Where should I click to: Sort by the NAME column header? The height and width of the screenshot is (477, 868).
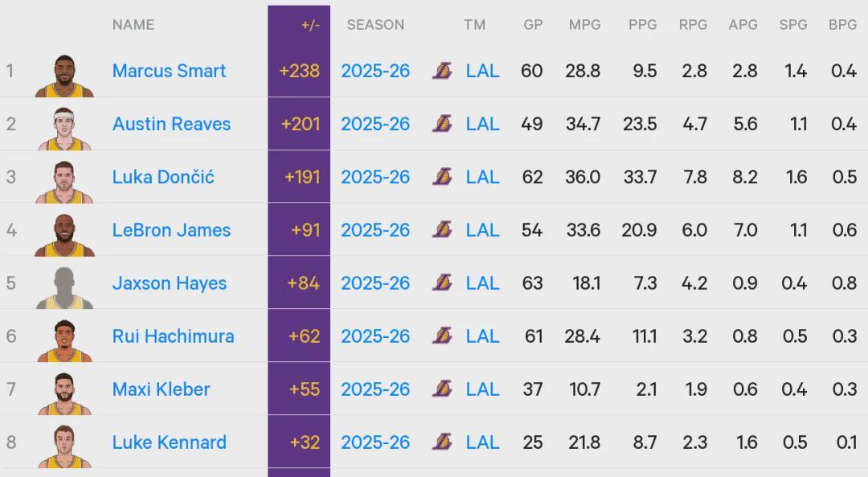(133, 25)
